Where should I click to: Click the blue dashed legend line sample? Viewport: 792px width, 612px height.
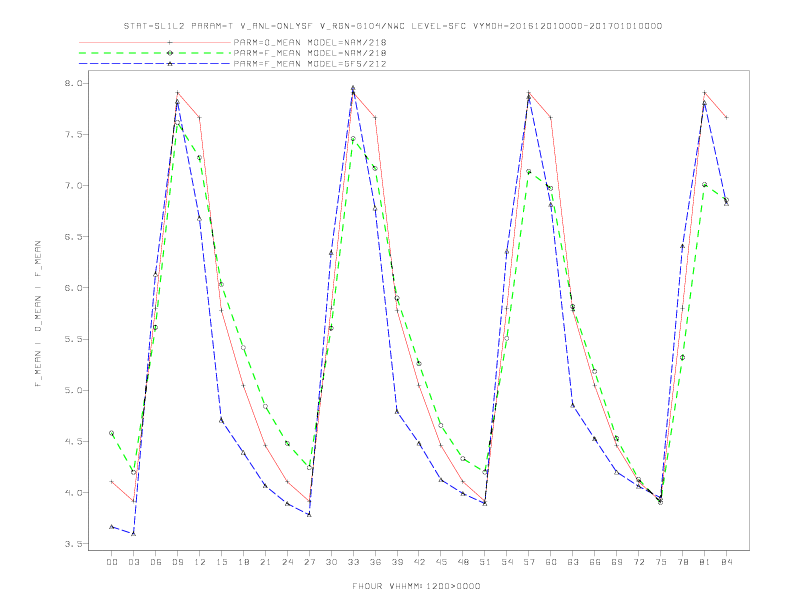click(155, 64)
